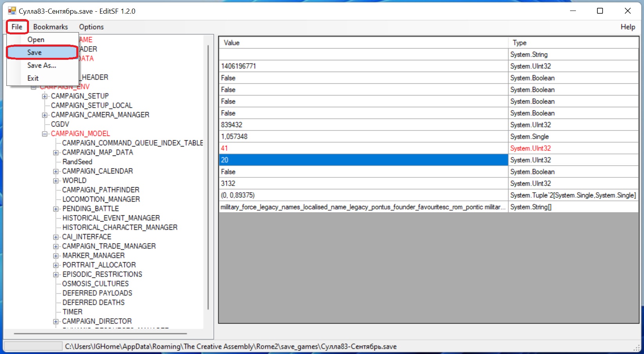
Task: Expand the CAMPAIGN_DIRECTOR node
Action: point(56,321)
